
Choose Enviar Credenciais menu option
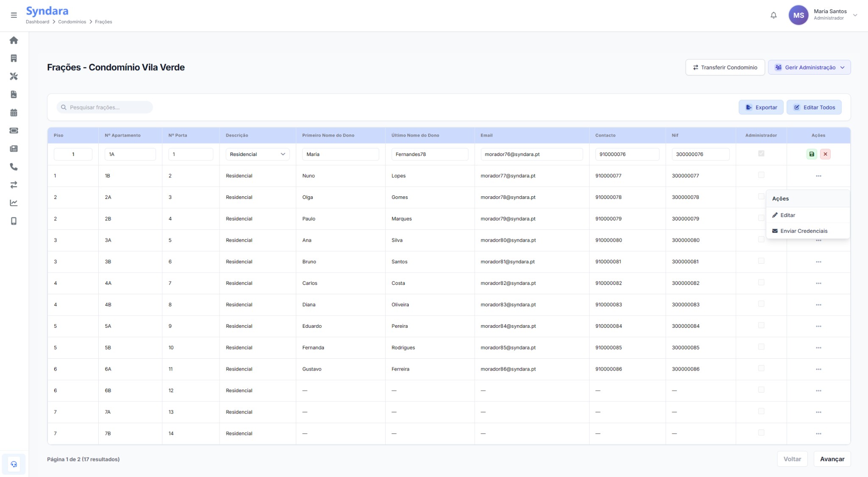(x=804, y=231)
